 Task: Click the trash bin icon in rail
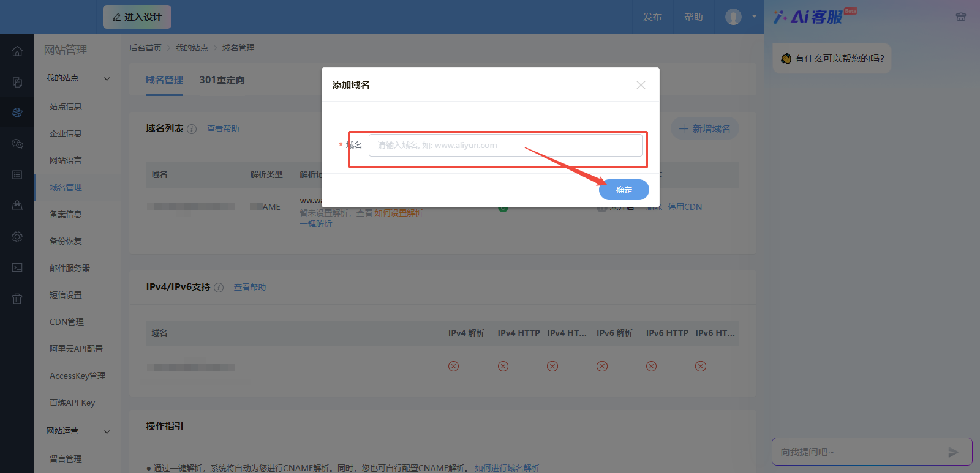click(x=17, y=299)
